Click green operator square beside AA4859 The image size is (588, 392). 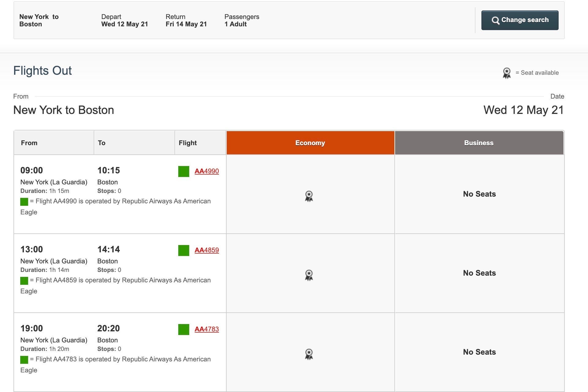[183, 251]
